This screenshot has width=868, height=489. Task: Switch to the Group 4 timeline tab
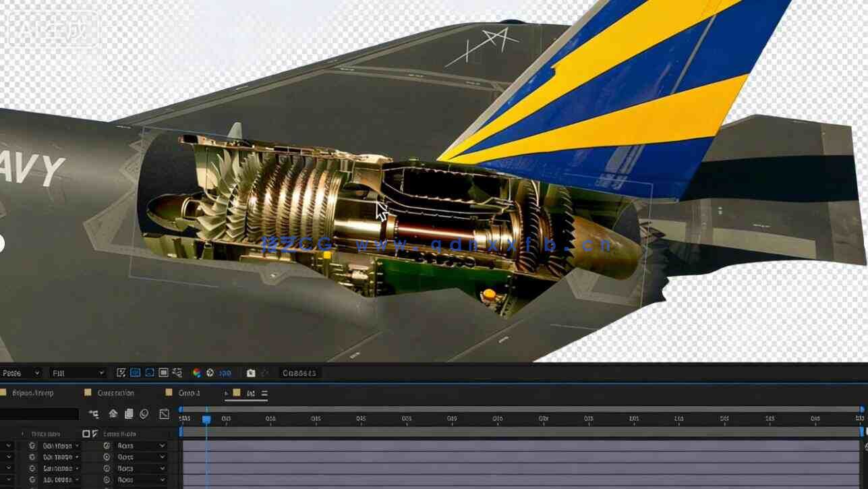coord(189,393)
